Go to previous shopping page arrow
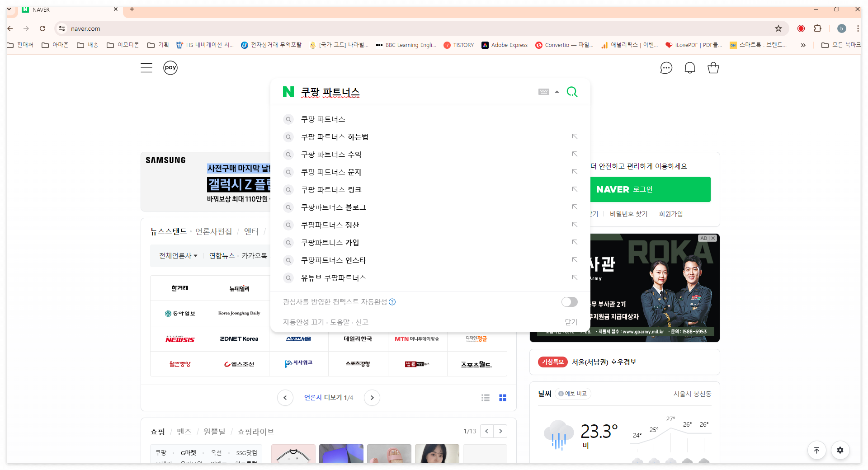The image size is (868, 470). coord(487,431)
